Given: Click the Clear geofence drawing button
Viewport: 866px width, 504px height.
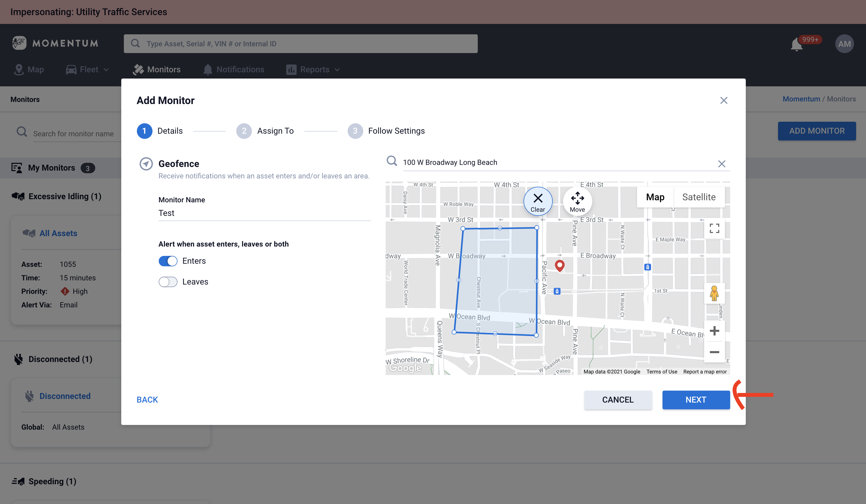Looking at the screenshot, I should click(538, 201).
